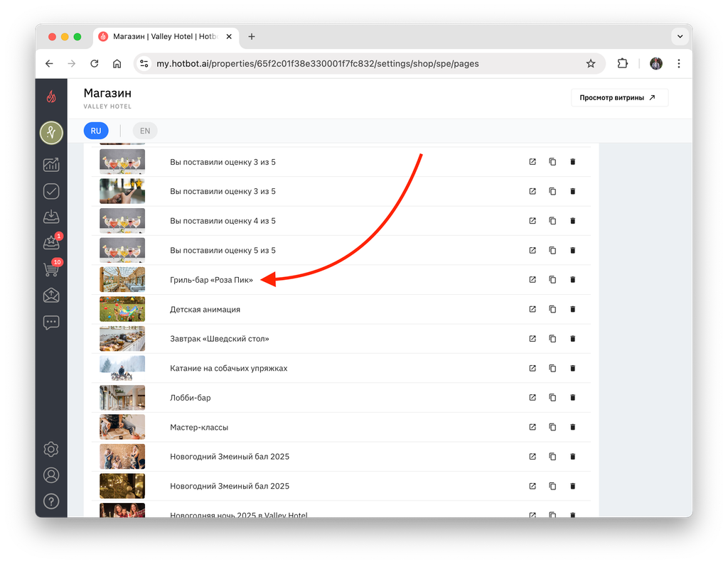Expand the tab search chevron
This screenshot has height=564, width=728.
(680, 37)
